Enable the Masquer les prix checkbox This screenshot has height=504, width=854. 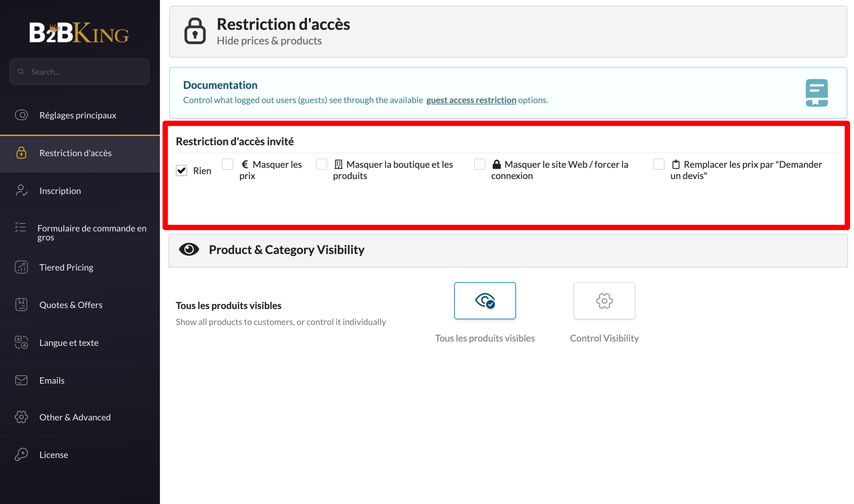click(x=228, y=164)
